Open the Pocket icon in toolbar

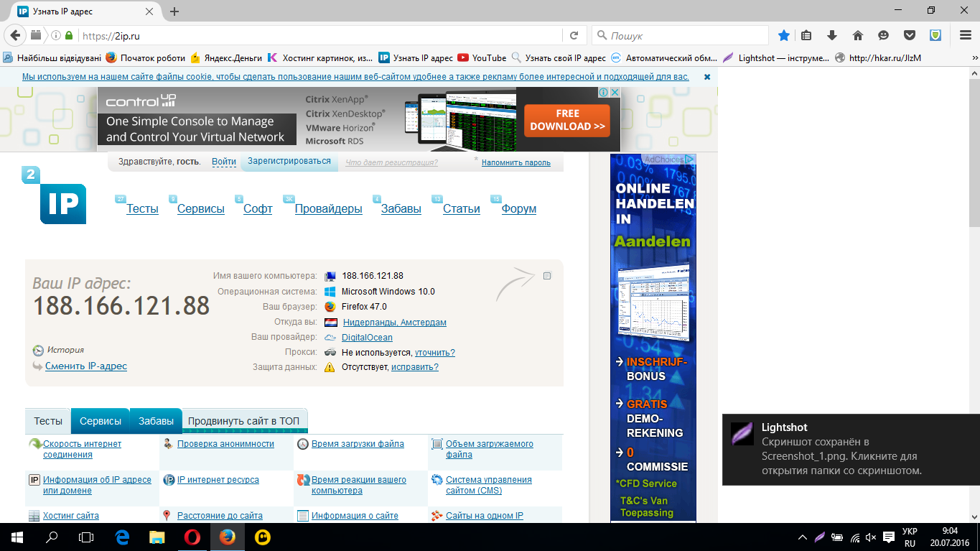coord(910,35)
